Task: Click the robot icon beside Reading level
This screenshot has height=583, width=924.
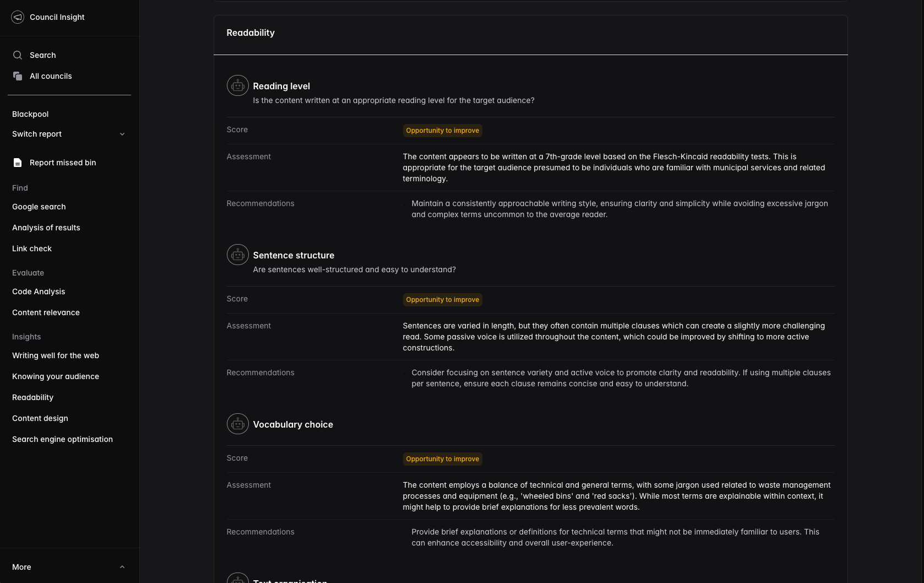Action: pos(237,86)
